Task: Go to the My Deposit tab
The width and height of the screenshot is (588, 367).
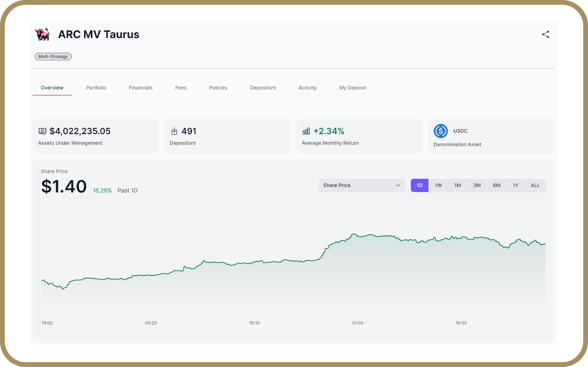Action: click(x=352, y=88)
